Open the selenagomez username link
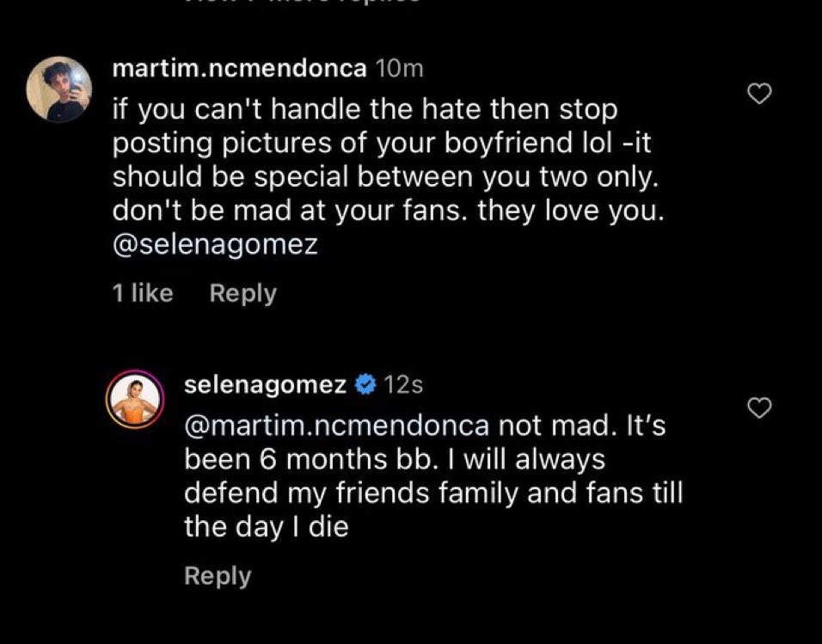822x644 pixels. tap(266, 386)
